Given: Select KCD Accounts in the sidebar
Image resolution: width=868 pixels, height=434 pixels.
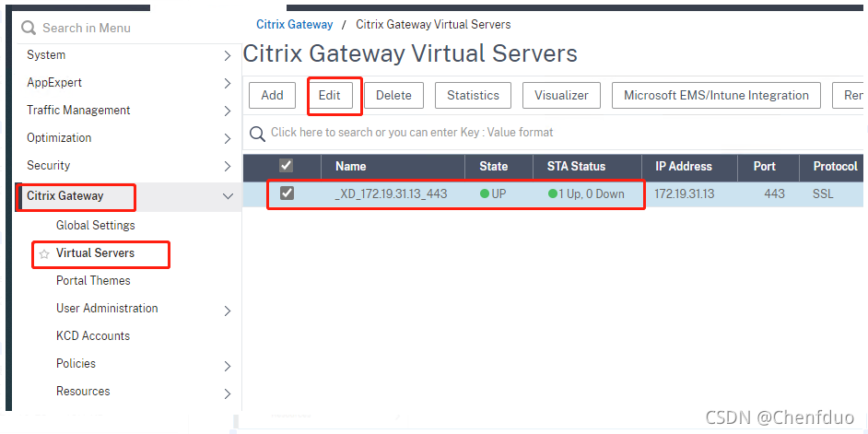Looking at the screenshot, I should click(x=93, y=335).
